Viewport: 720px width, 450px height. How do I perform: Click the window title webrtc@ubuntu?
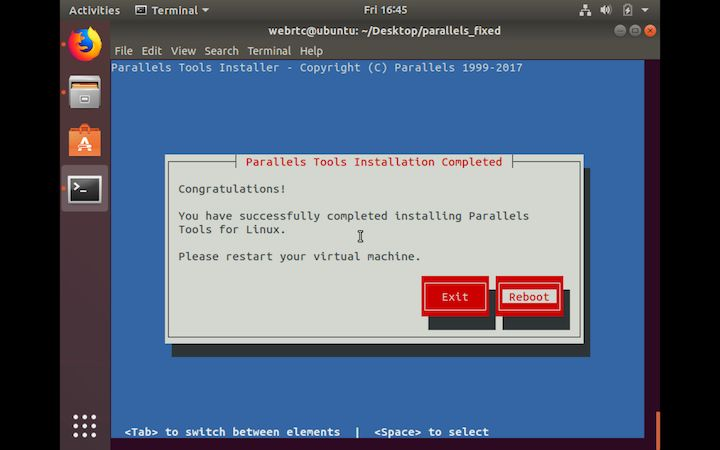[x=384, y=31]
